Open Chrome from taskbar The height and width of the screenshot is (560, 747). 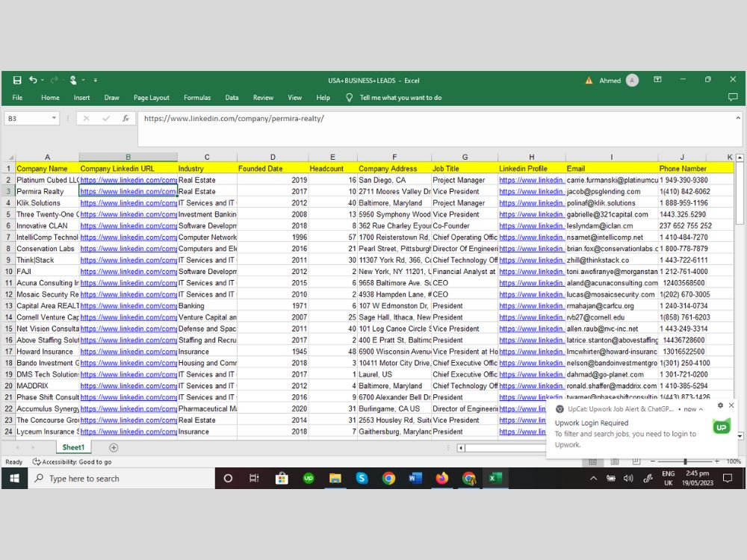pyautogui.click(x=388, y=478)
